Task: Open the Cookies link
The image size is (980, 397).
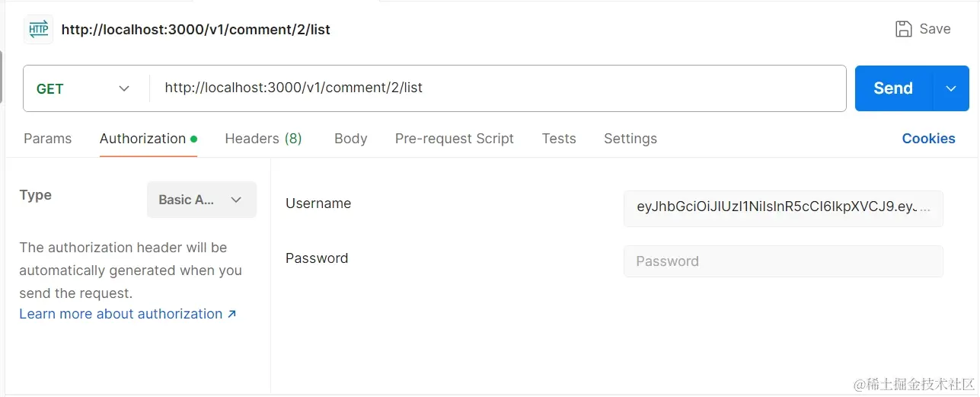Action: (x=928, y=139)
